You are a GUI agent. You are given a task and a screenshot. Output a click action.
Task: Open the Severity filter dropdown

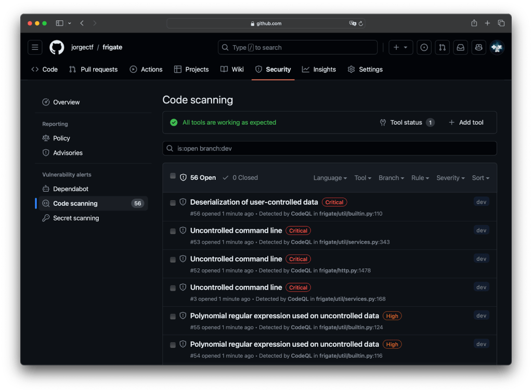click(x=450, y=177)
